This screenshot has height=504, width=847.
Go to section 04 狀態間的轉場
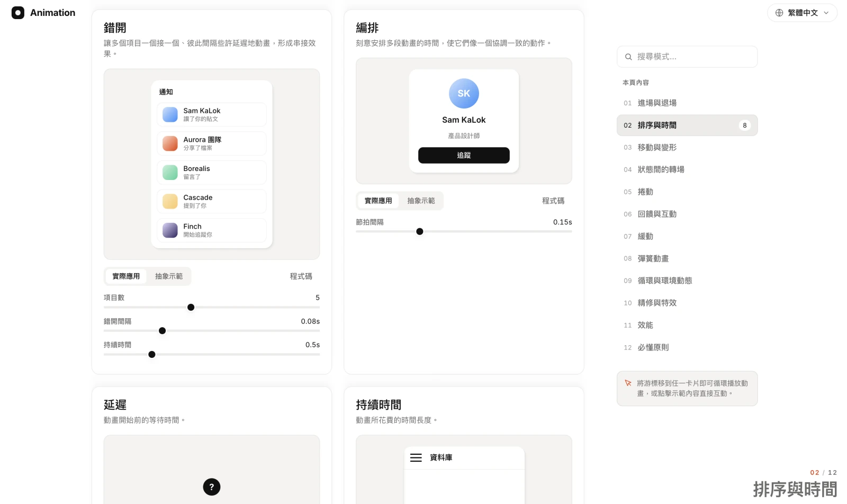coord(687,170)
